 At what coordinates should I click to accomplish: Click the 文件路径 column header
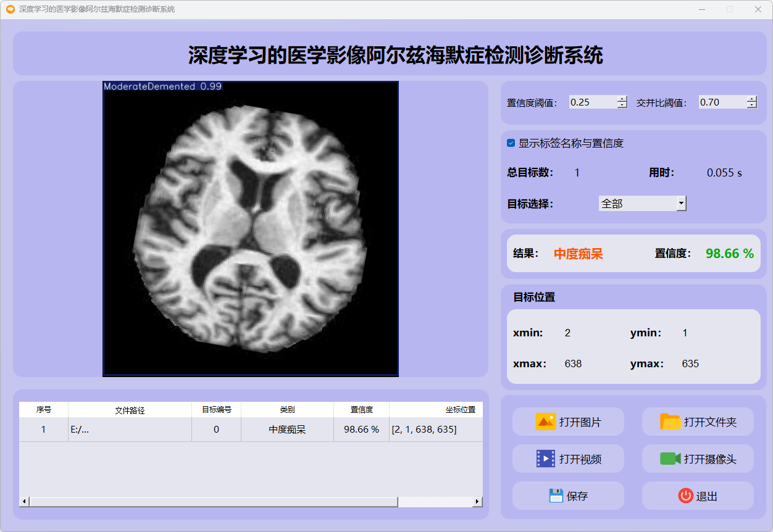[x=130, y=410]
